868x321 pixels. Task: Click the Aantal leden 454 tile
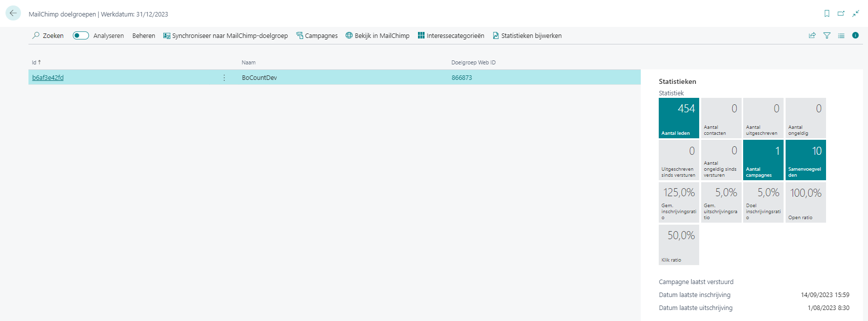pyautogui.click(x=678, y=118)
